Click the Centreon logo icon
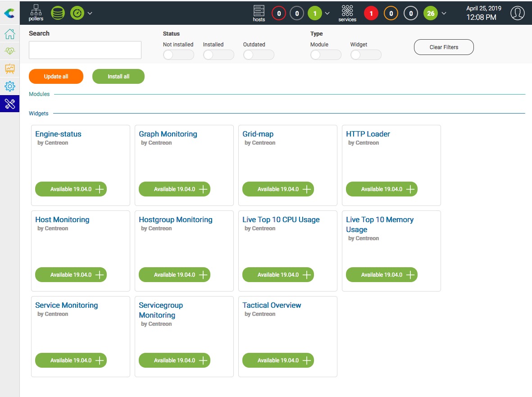Image resolution: width=532 pixels, height=397 pixels. [9, 13]
